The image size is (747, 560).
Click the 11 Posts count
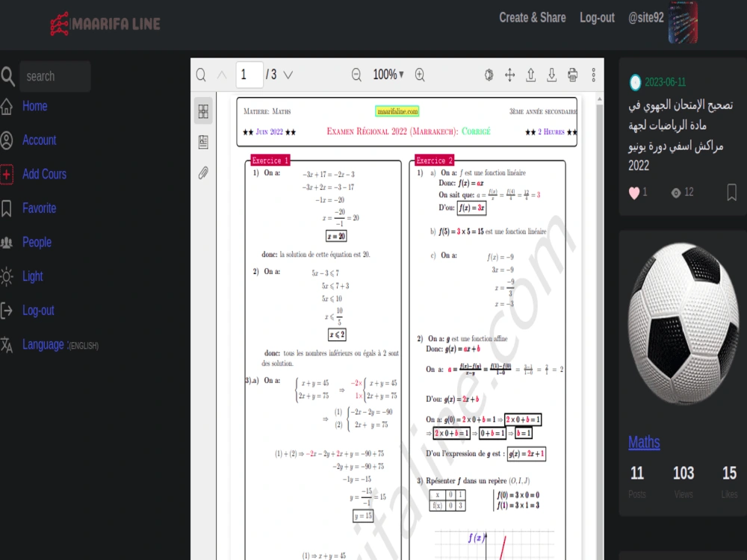point(637,473)
